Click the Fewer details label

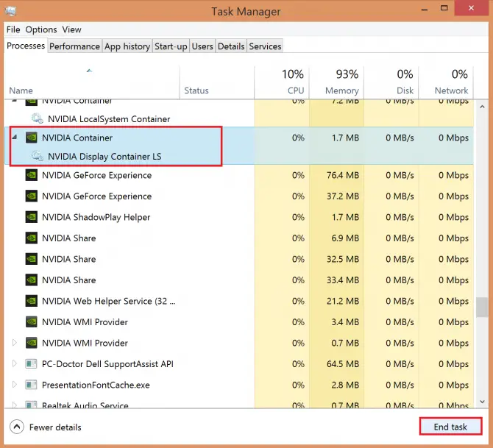pos(55,427)
